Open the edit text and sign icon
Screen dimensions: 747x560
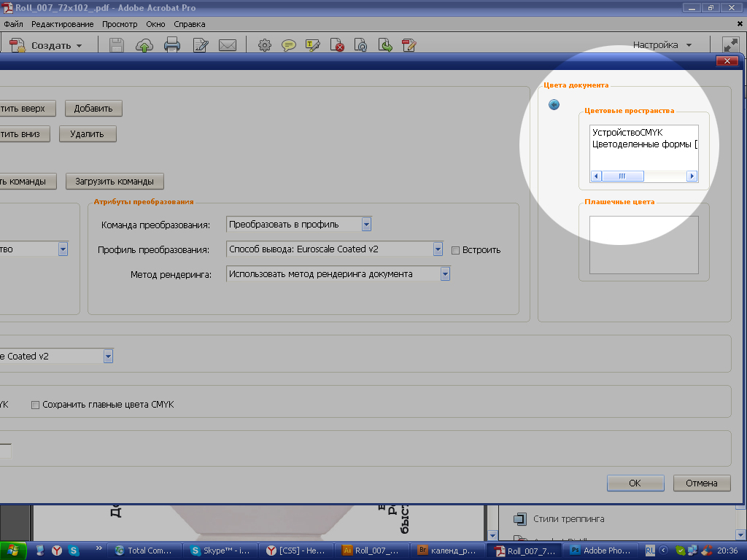click(x=201, y=45)
